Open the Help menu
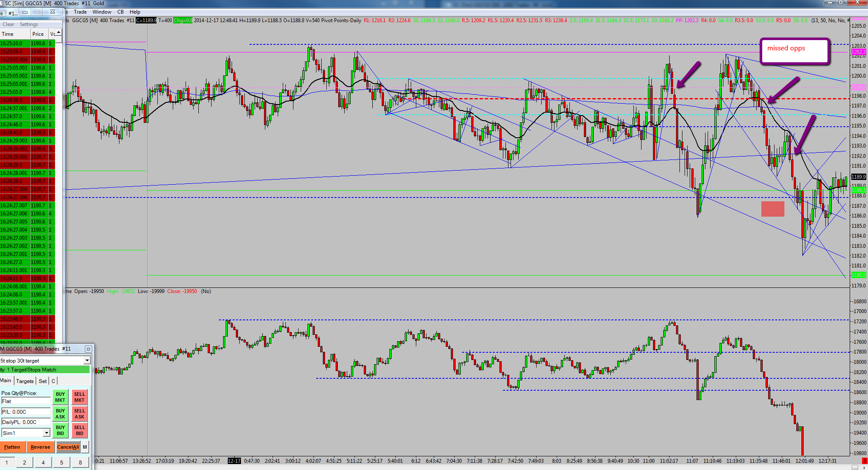 [135, 12]
